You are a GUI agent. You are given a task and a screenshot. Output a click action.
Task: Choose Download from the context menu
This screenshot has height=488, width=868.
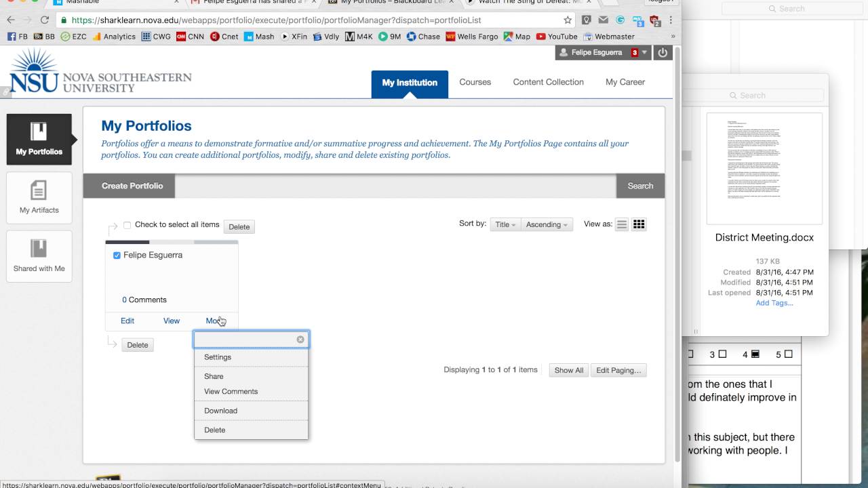pos(221,411)
